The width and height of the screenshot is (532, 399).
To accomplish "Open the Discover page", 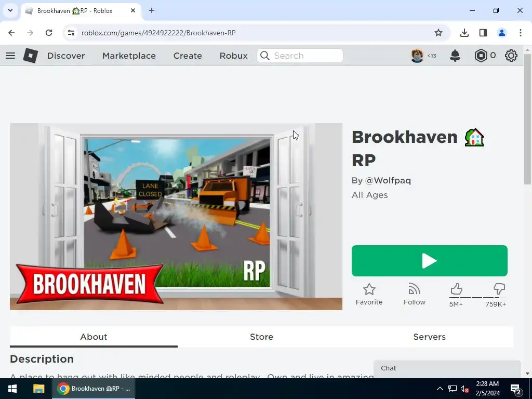I will [66, 56].
